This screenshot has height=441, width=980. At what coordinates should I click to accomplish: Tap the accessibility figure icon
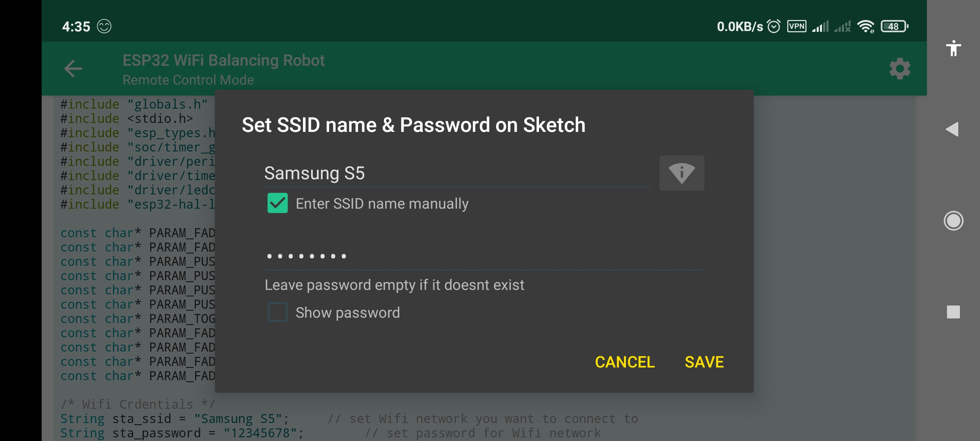point(953,49)
